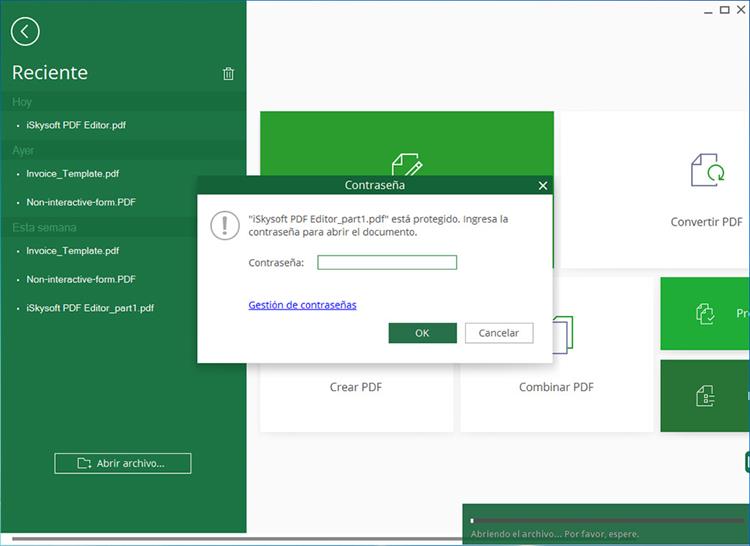Click the Cancelar button
Screen dimensions: 750x546
click(499, 333)
